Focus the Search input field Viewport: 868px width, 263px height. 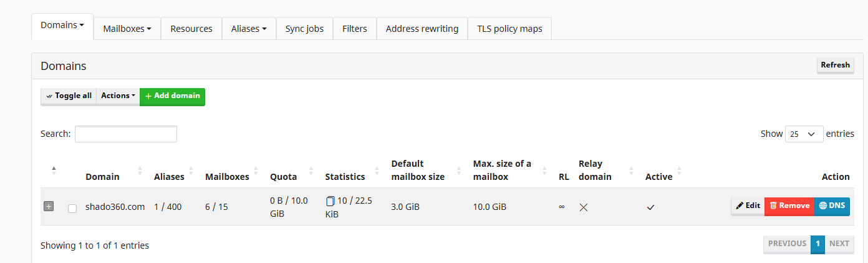pyautogui.click(x=126, y=134)
